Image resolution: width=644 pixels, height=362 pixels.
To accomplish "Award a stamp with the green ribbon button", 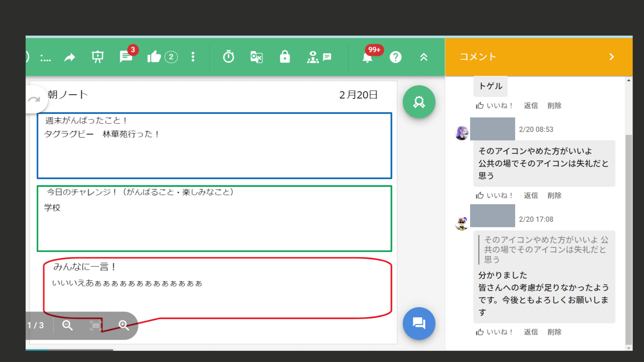I will point(419,102).
